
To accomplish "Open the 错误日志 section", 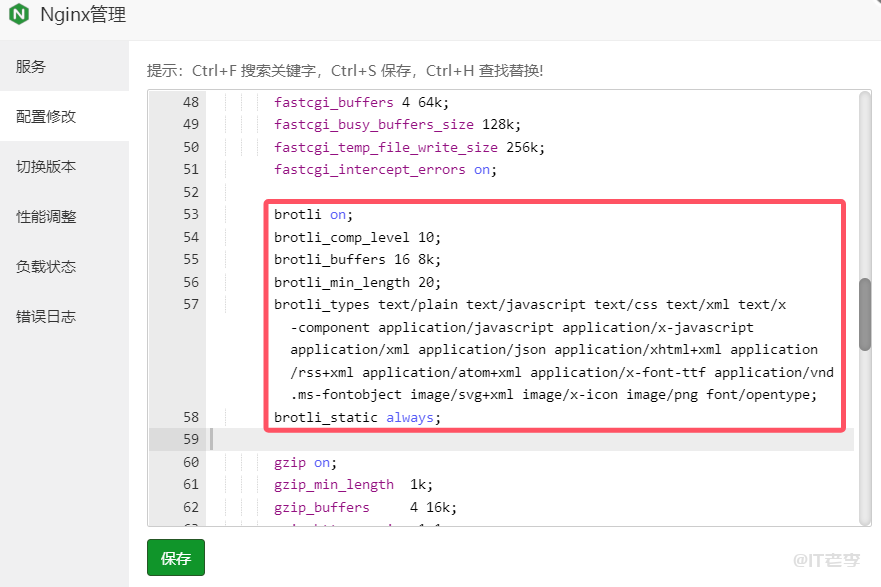I will tap(46, 316).
